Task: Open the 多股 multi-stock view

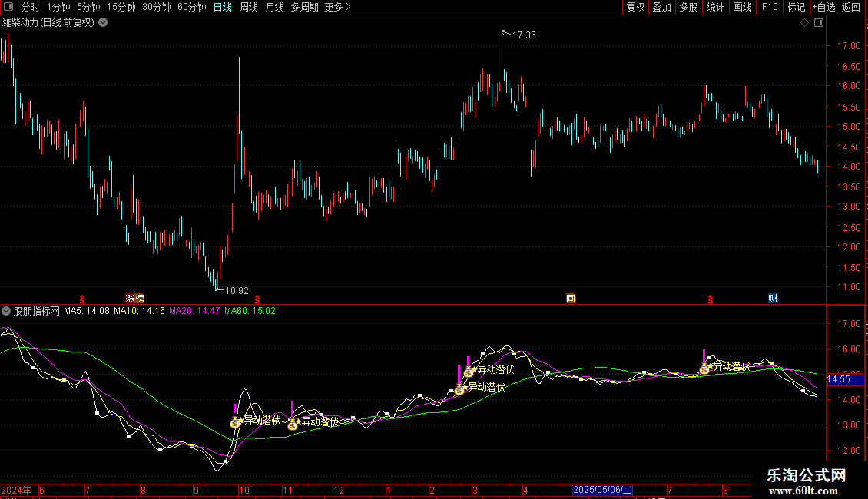Action: (x=688, y=7)
